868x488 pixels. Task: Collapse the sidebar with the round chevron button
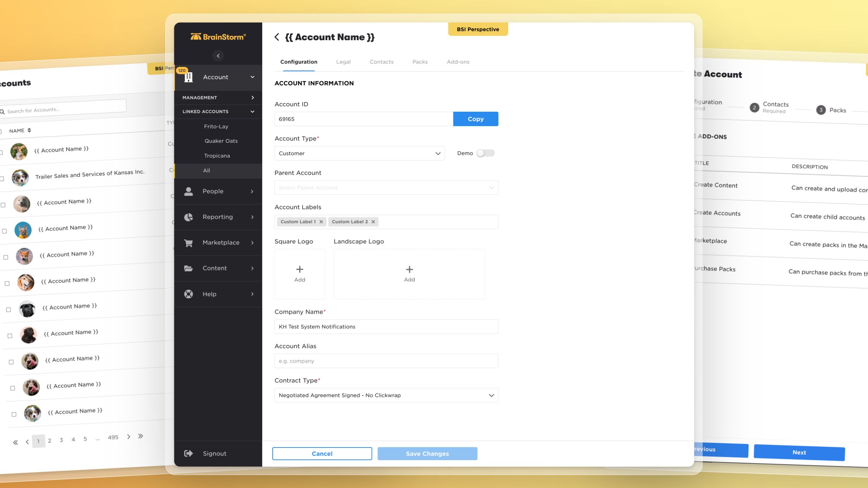(218, 56)
